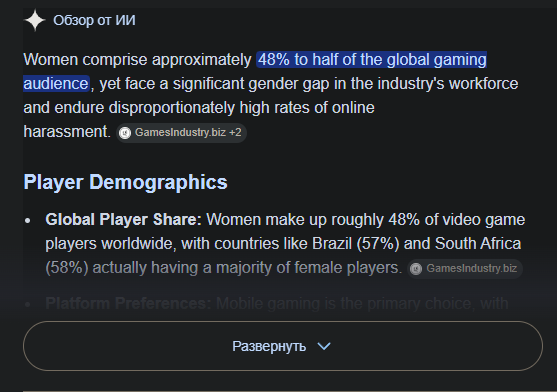Open the GamesIndustry.biz +2 sources chip
557x392 pixels.
point(182,133)
